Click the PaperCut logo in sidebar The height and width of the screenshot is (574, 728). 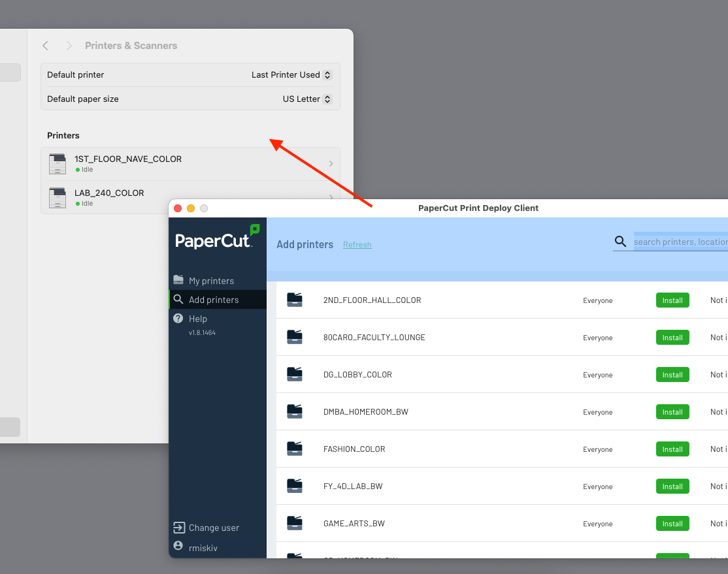[217, 237]
